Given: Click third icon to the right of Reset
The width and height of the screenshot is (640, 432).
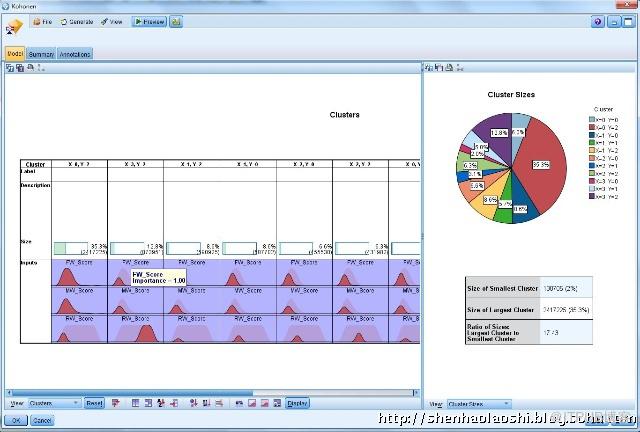Looking at the screenshot, I should click(x=148, y=403).
